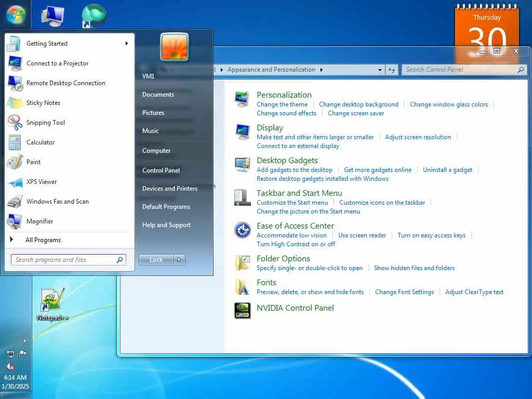532x399 pixels.
Task: Click VM1 user name in Start menu
Action: click(148, 76)
